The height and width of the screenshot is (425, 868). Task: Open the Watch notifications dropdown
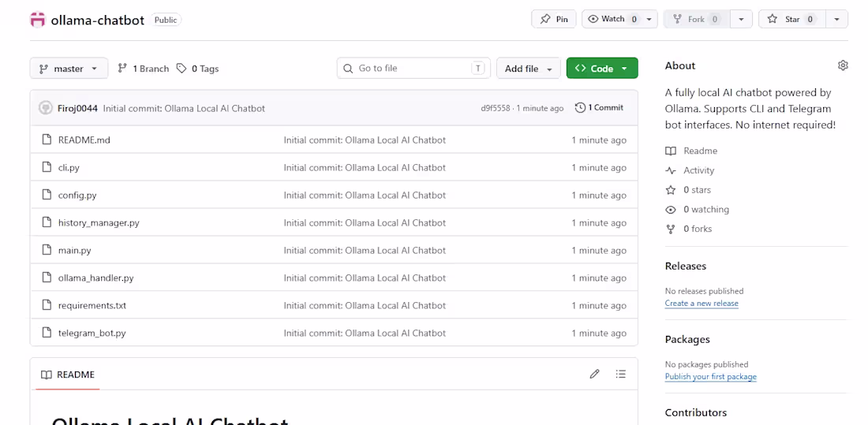pyautogui.click(x=619, y=19)
